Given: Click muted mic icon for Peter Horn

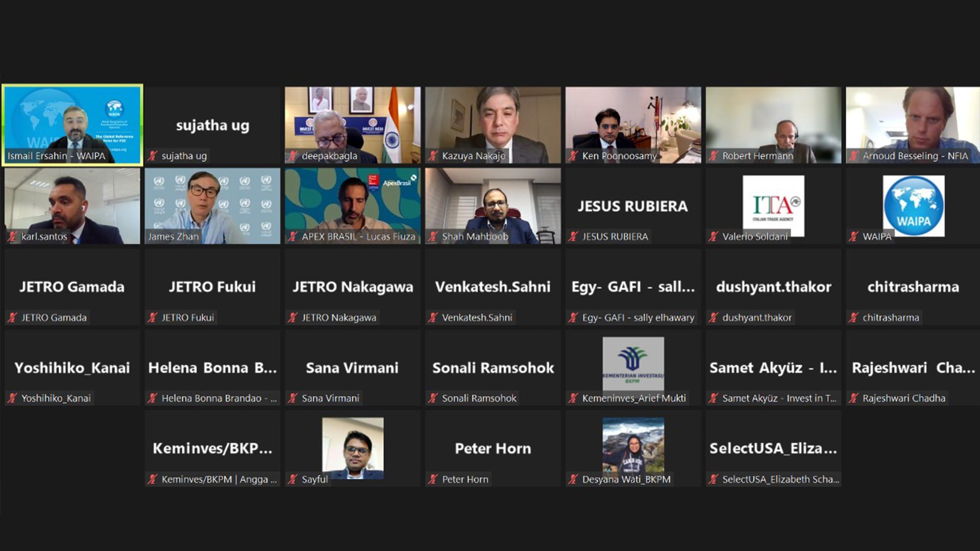Looking at the screenshot, I should point(433,480).
